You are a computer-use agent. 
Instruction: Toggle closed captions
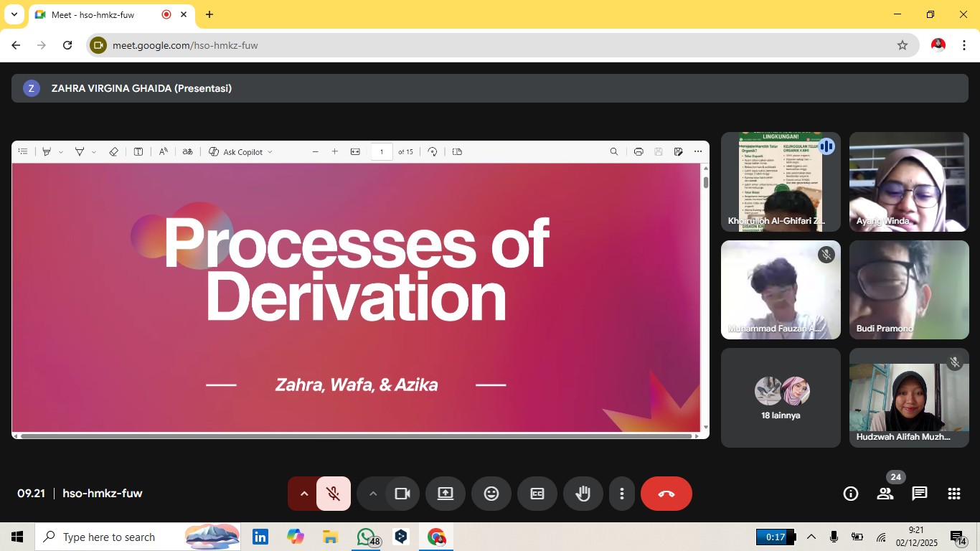click(x=537, y=494)
